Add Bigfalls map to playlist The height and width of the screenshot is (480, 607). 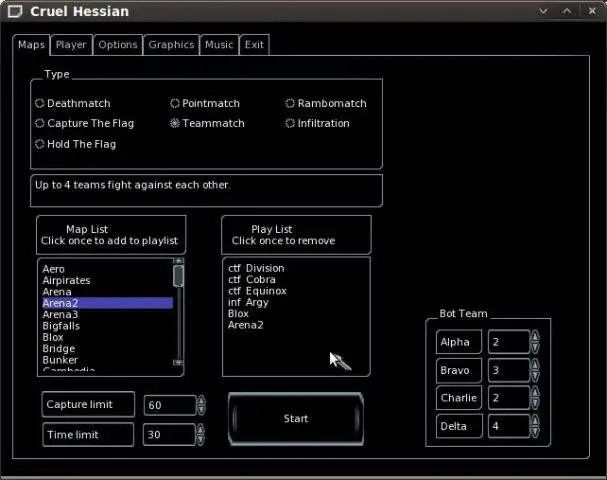pyautogui.click(x=107, y=326)
